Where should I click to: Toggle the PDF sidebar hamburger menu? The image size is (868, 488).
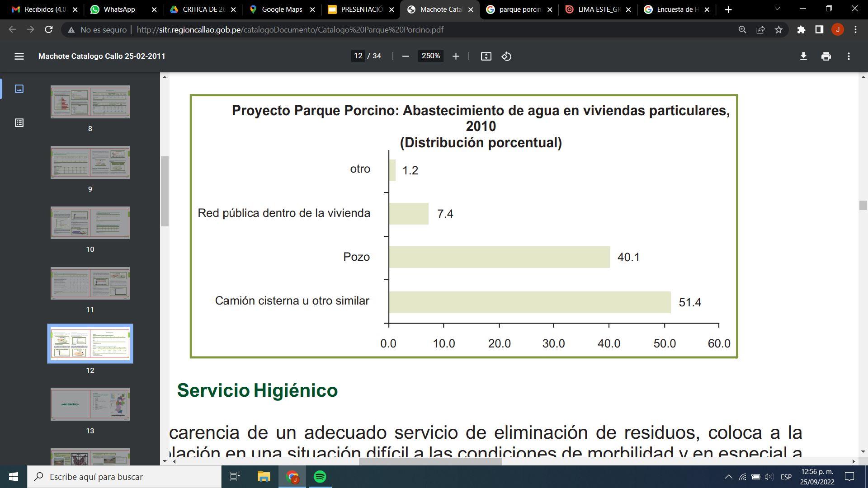pyautogui.click(x=19, y=56)
